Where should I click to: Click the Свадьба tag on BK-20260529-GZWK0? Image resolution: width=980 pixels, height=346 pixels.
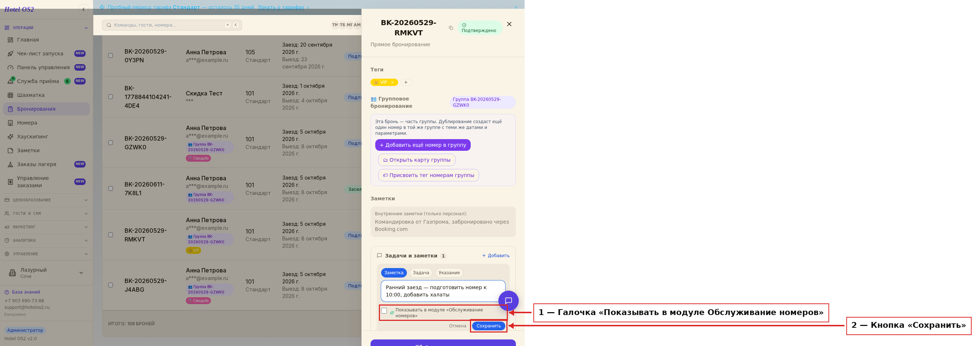pos(198,158)
